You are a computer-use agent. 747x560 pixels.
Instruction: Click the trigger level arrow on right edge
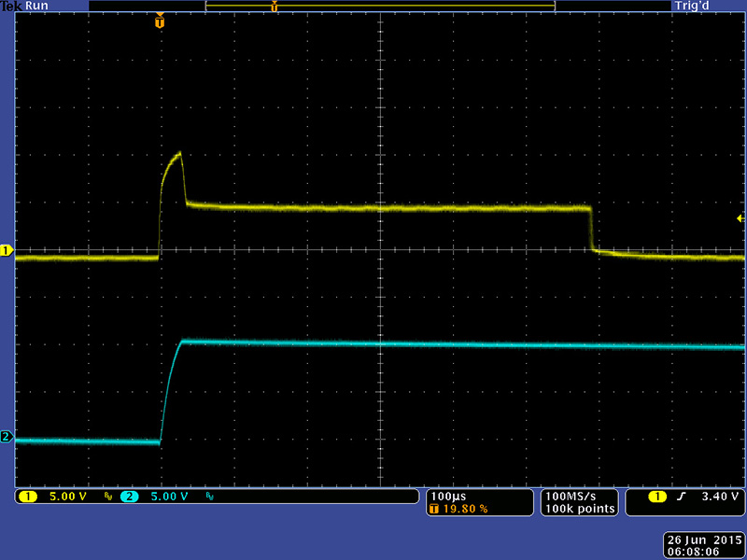(x=740, y=217)
